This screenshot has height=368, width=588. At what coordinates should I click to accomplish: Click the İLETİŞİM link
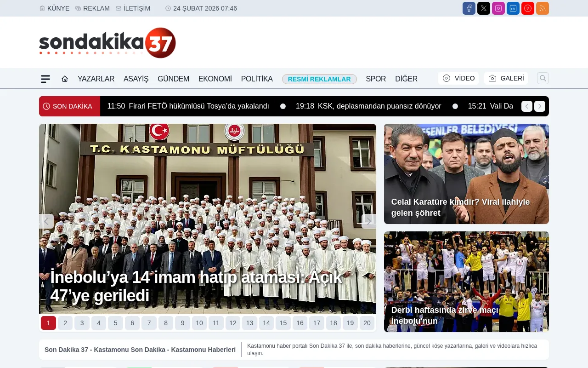[133, 8]
